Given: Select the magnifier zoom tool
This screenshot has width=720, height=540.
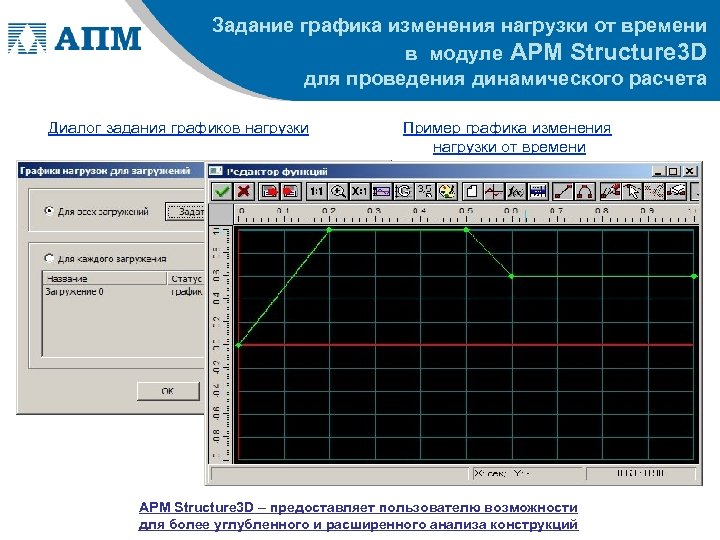Looking at the screenshot, I should point(338,191).
